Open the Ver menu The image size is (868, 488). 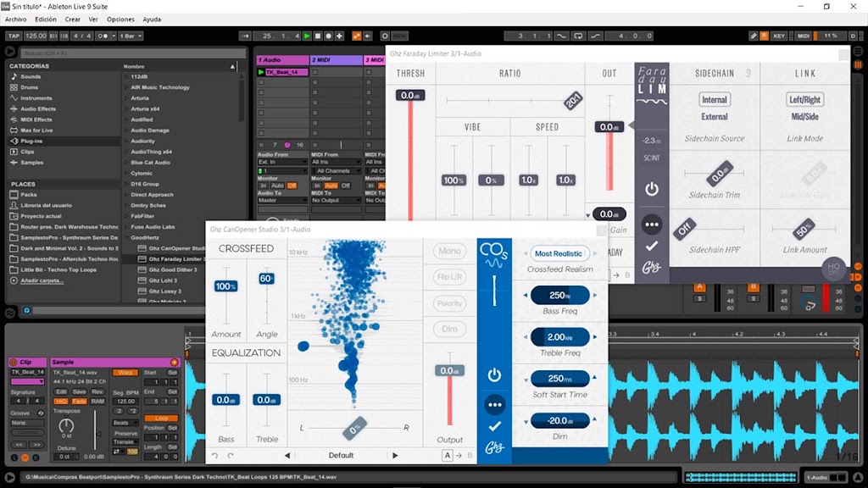93,19
